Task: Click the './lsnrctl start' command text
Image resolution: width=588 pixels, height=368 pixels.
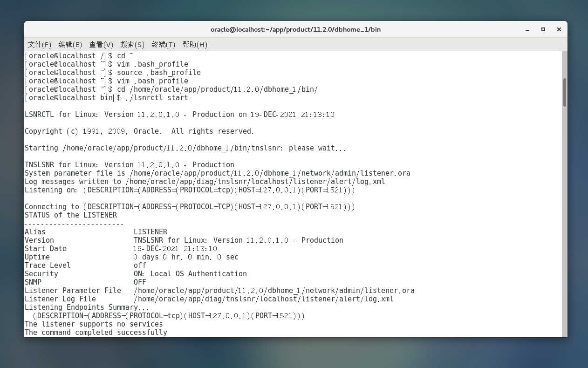Action: [157, 98]
